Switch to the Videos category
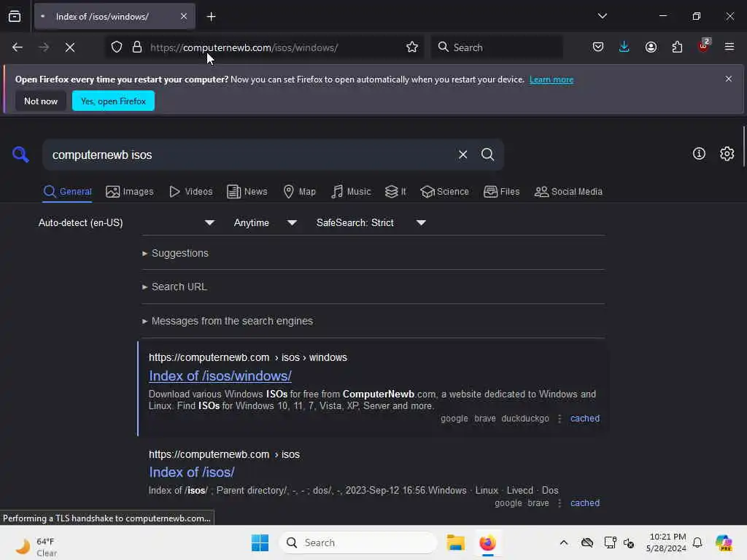 click(191, 192)
